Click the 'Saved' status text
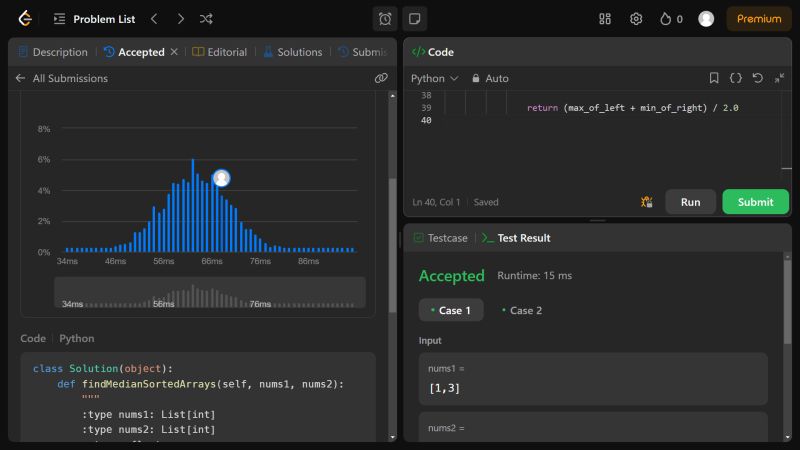Image resolution: width=800 pixels, height=450 pixels. pyautogui.click(x=486, y=202)
